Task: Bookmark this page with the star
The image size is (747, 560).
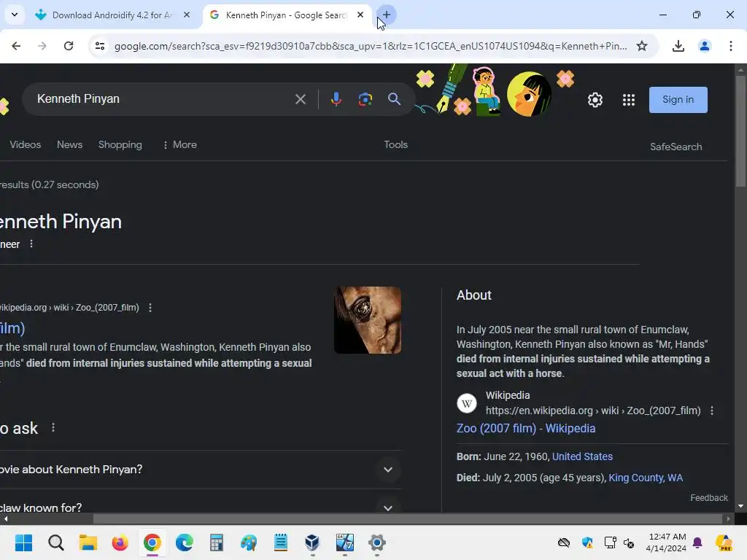Action: tap(642, 46)
